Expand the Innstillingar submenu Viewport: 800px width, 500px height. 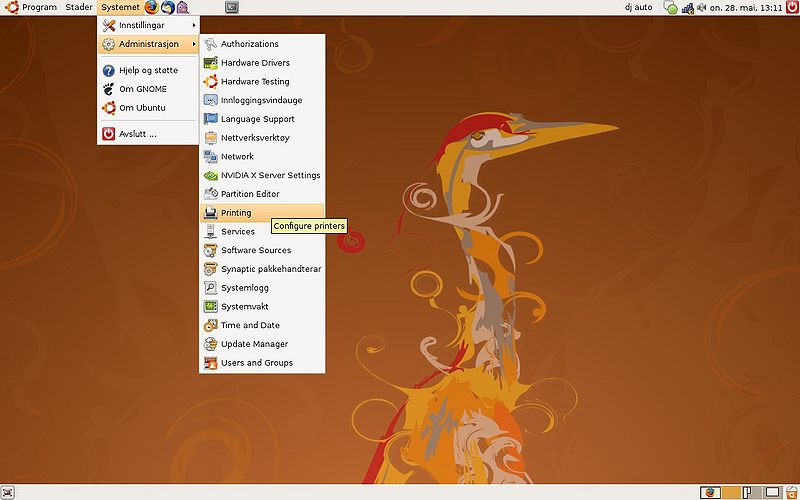tap(148, 25)
